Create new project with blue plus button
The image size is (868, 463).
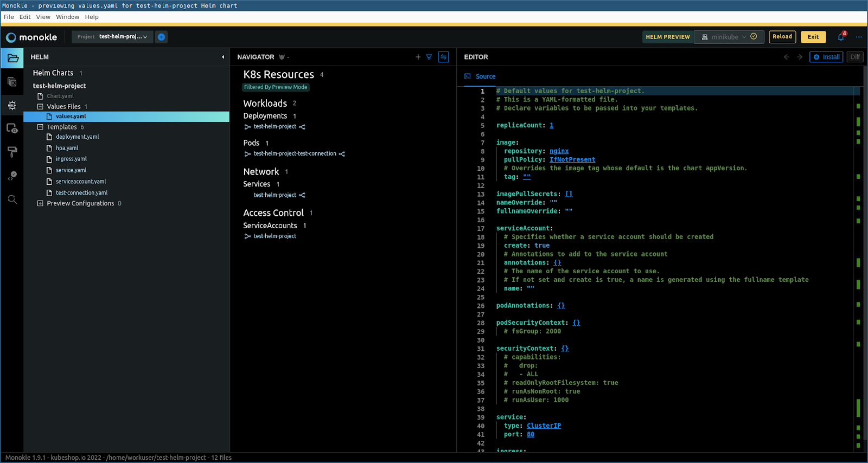click(x=161, y=37)
